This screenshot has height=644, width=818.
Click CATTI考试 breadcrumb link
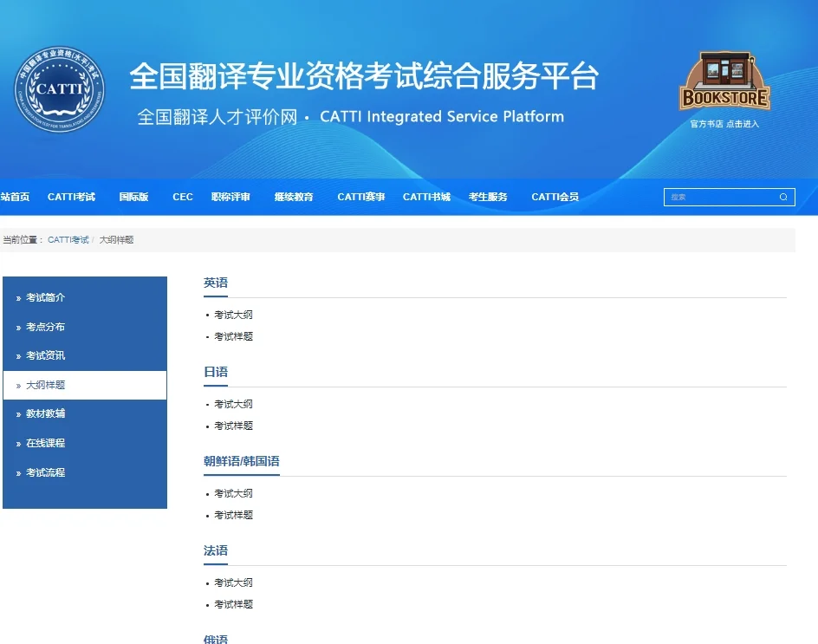(68, 239)
